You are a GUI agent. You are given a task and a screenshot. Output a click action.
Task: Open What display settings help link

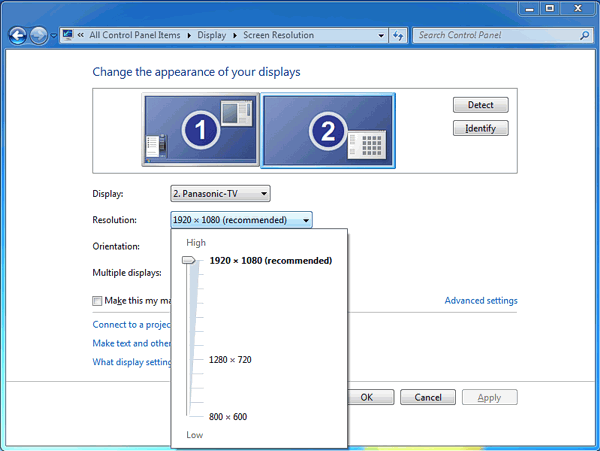pyautogui.click(x=132, y=362)
